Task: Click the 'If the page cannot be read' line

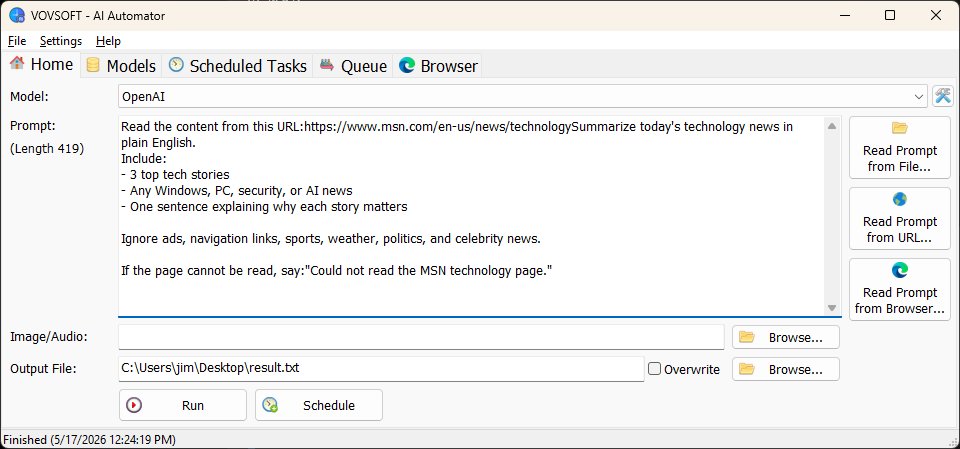Action: 337,270
